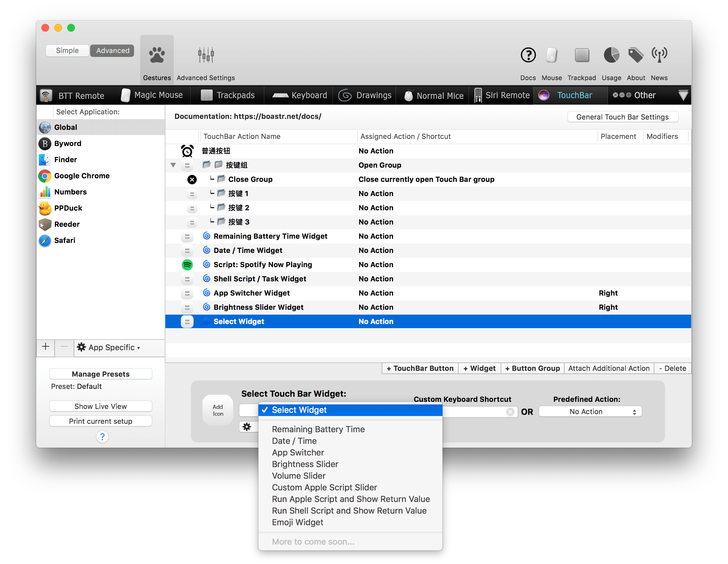Switch to Simple mode
Screen dimensions: 728x564
pos(67,51)
